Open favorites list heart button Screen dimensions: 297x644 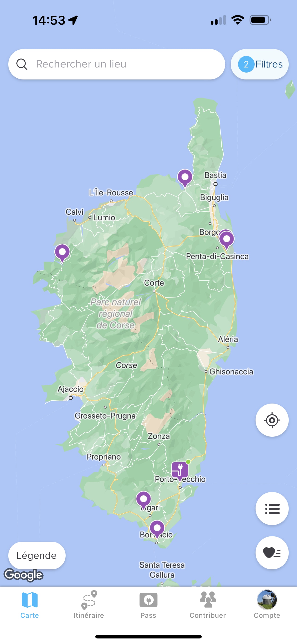(x=272, y=553)
